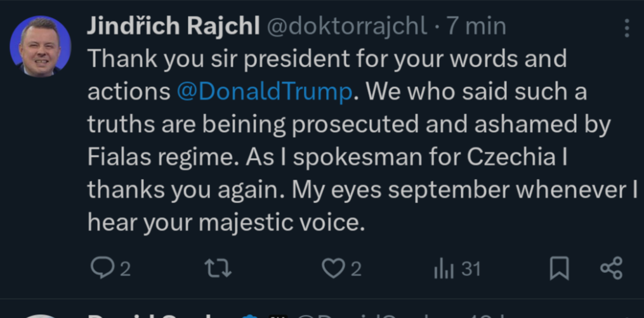This screenshot has height=318, width=644.
Task: Share the tweet via share icon
Action: [x=611, y=268]
